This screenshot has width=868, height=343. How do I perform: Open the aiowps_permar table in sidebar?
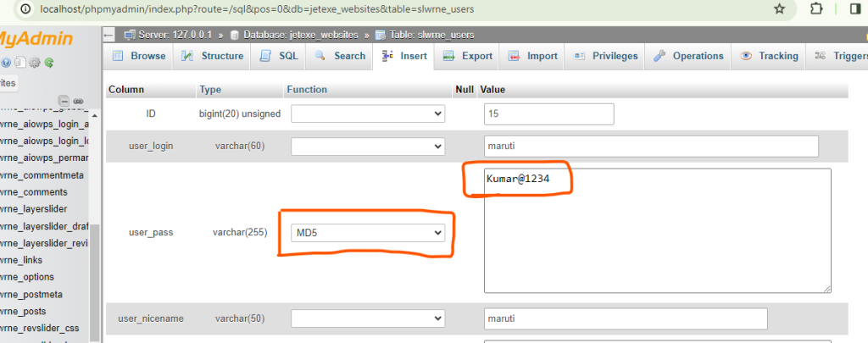44,158
